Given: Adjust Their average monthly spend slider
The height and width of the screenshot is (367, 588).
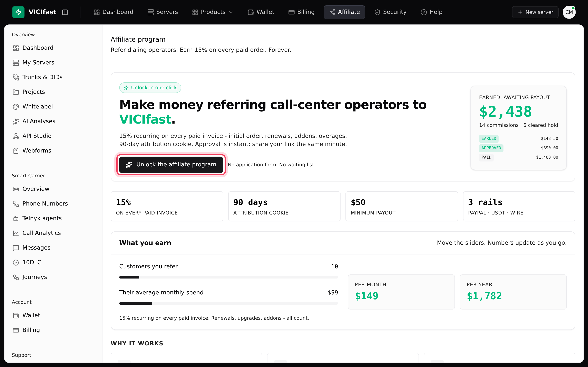Looking at the screenshot, I should point(228,303).
